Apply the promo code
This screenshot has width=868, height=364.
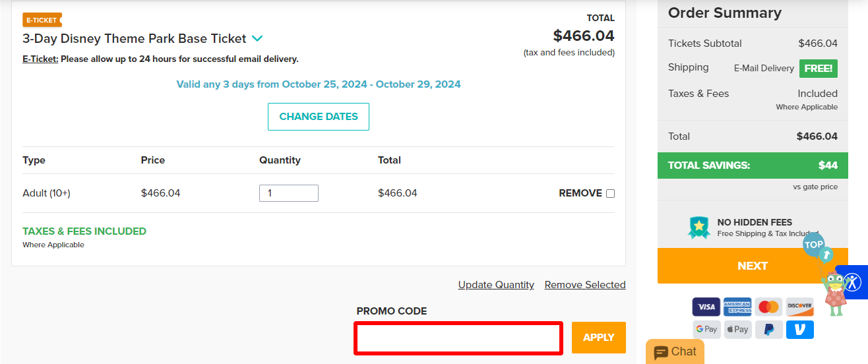598,338
